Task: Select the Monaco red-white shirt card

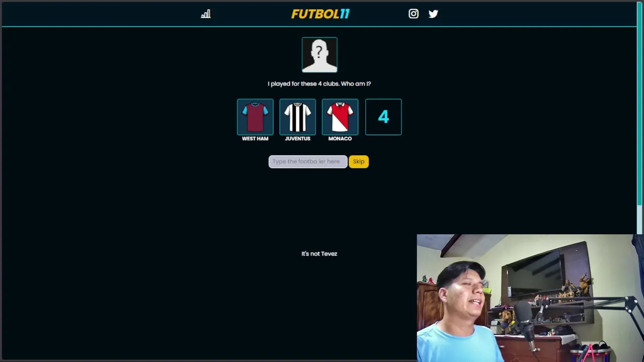Action: 340,117
